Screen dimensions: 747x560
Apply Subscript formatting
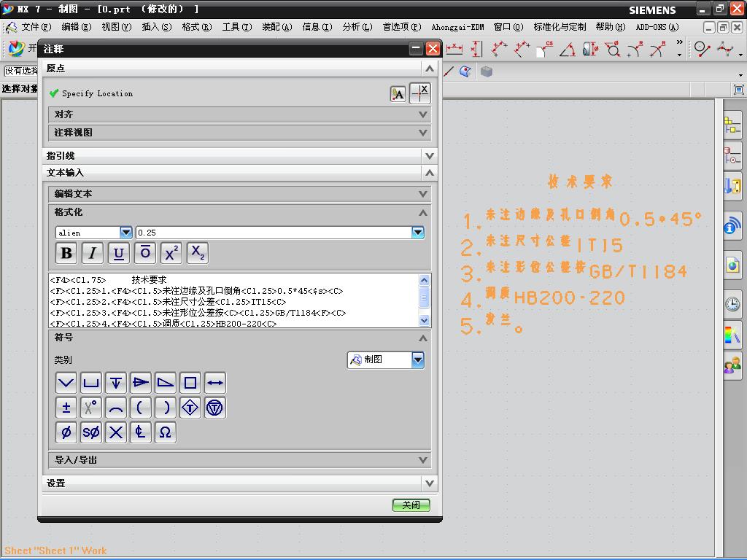coord(198,253)
